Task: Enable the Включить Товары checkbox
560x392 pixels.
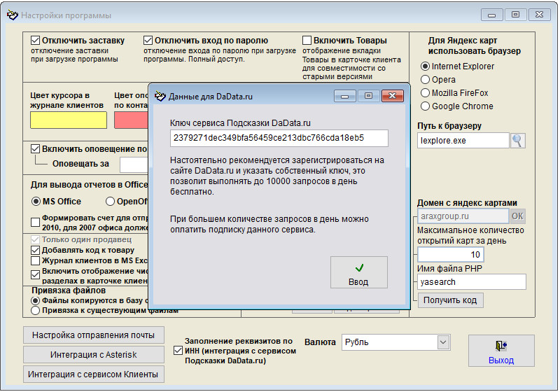Action: pos(307,41)
